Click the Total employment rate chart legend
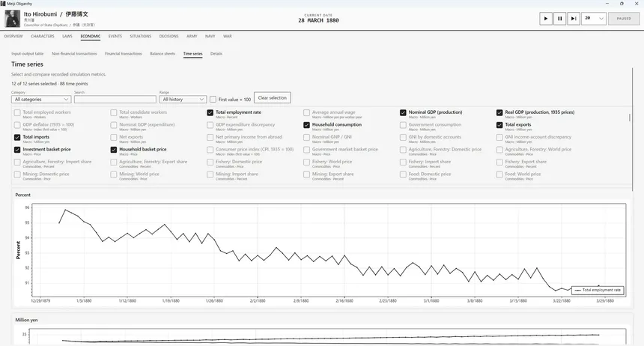Image resolution: width=644 pixels, height=346 pixels. [x=598, y=290]
